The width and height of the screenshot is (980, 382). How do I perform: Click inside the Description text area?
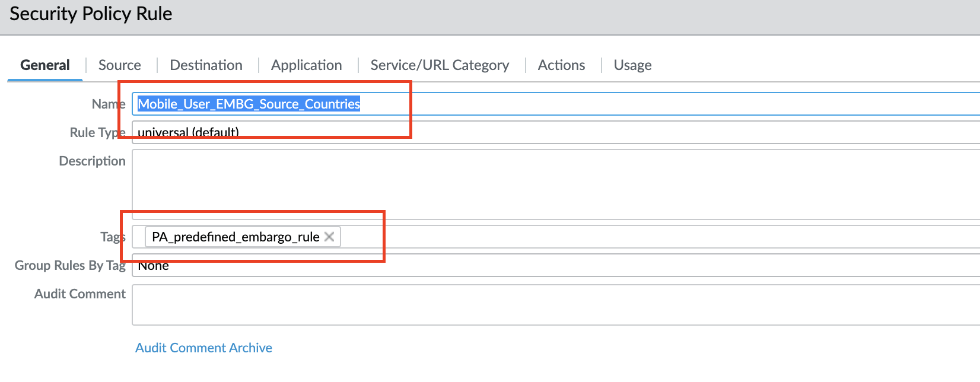534,184
